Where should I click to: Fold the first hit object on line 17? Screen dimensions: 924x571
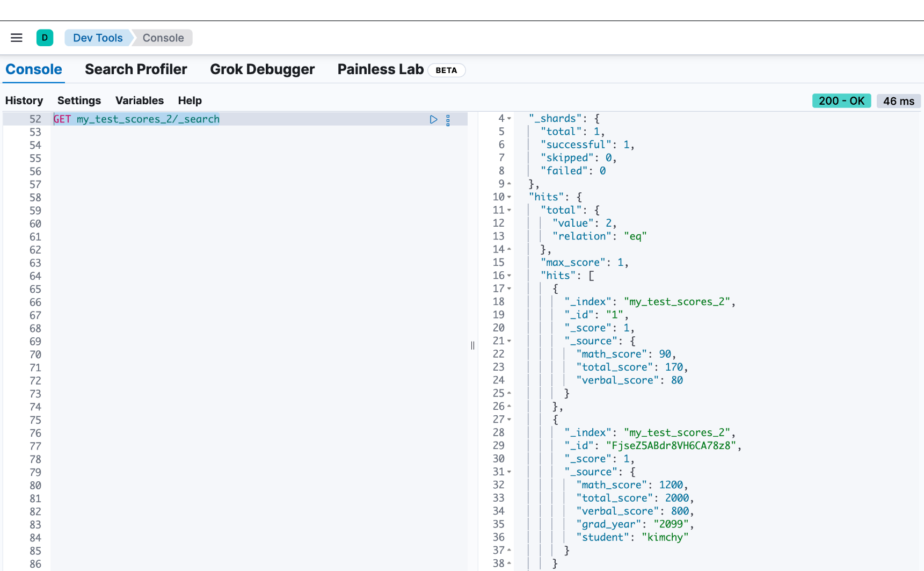coord(509,288)
